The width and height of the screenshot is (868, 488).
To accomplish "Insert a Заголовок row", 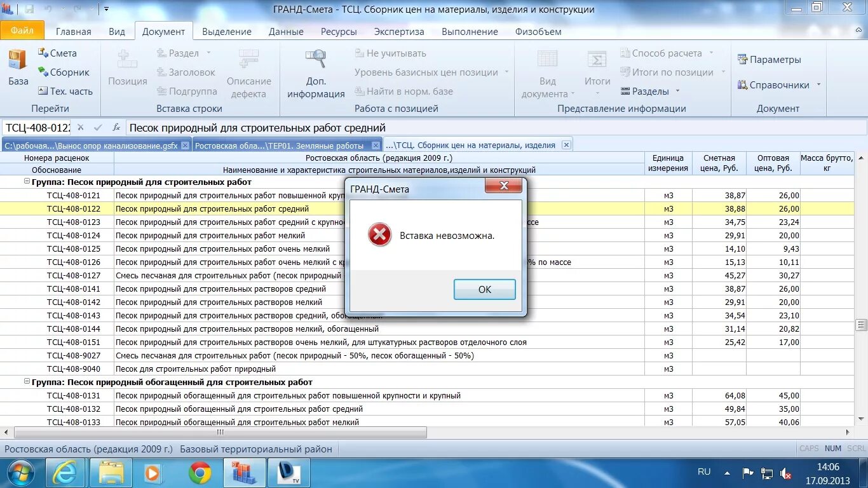I will click(x=186, y=72).
